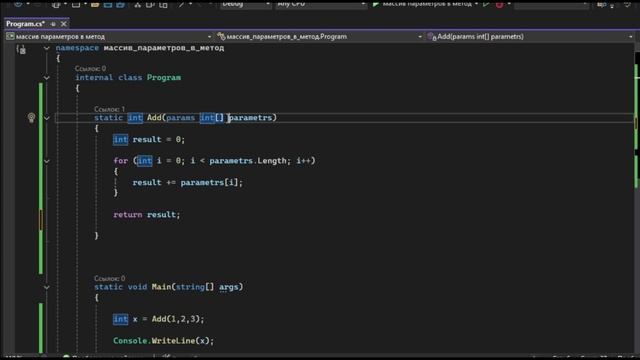
Task: Click the margin icon beside the namespace line
Action: [x=21, y=49]
